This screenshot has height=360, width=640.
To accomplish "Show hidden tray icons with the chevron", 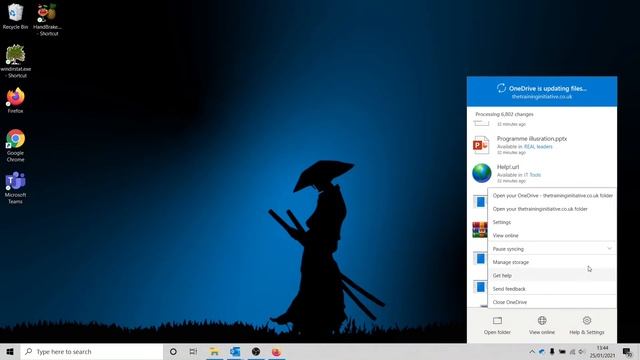I will 532,351.
